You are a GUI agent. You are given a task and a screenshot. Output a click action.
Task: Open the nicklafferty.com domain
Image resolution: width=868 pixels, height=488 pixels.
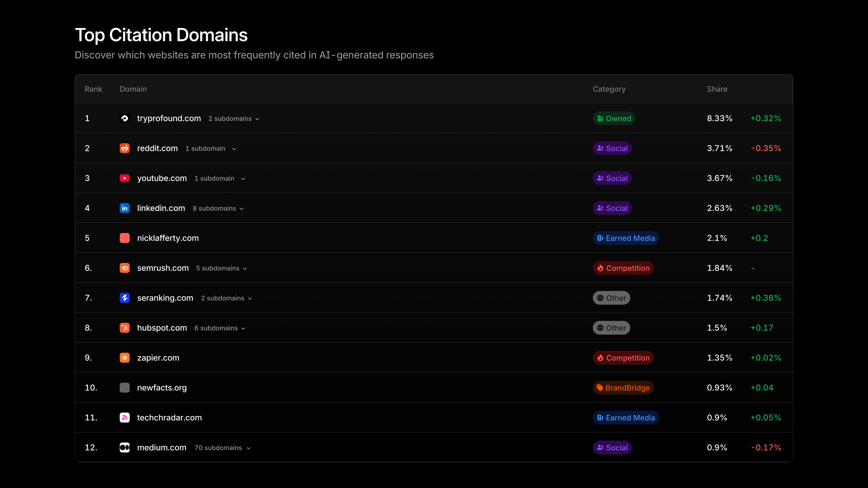pyautogui.click(x=168, y=238)
